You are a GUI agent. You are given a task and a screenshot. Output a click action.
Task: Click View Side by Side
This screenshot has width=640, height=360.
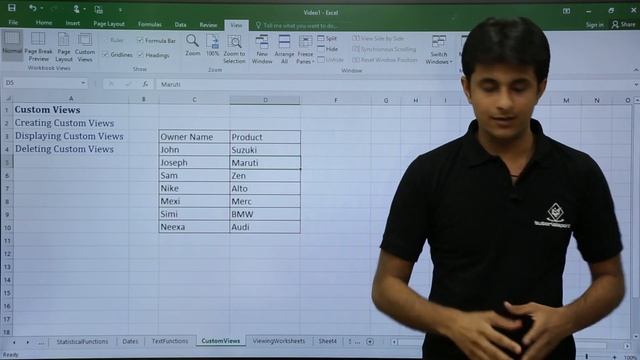click(378, 38)
